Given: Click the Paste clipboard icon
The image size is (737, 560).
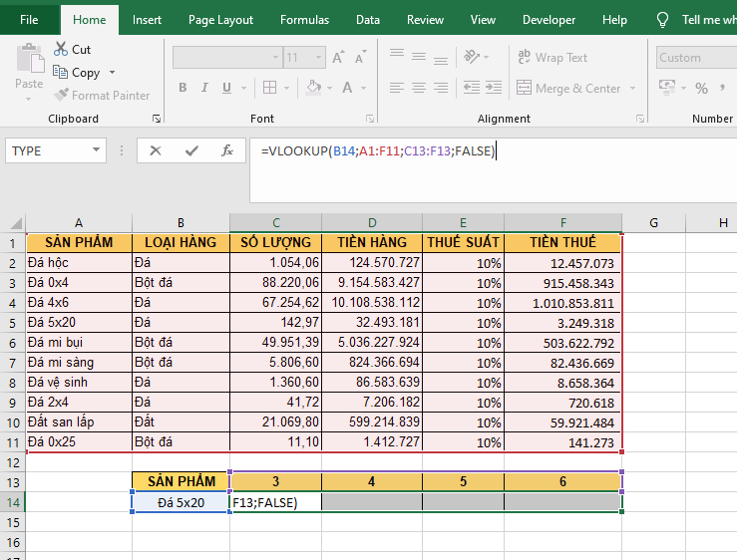Looking at the screenshot, I should click(x=29, y=60).
